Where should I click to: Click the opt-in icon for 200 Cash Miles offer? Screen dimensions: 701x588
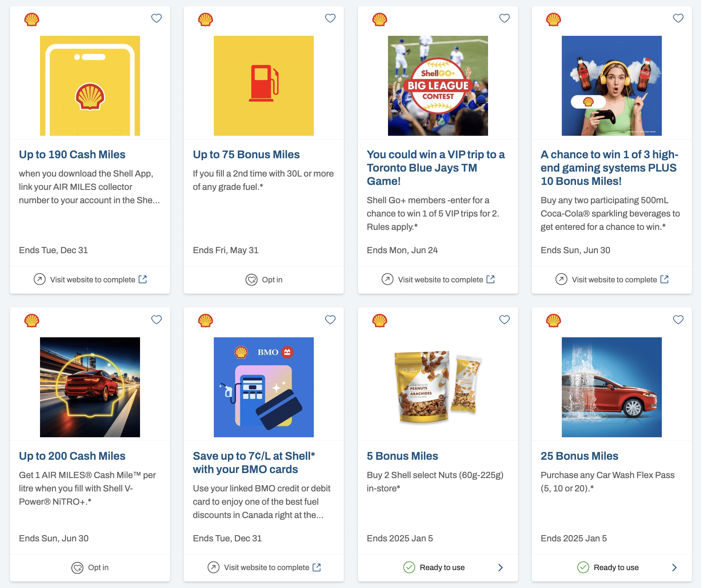tap(77, 568)
